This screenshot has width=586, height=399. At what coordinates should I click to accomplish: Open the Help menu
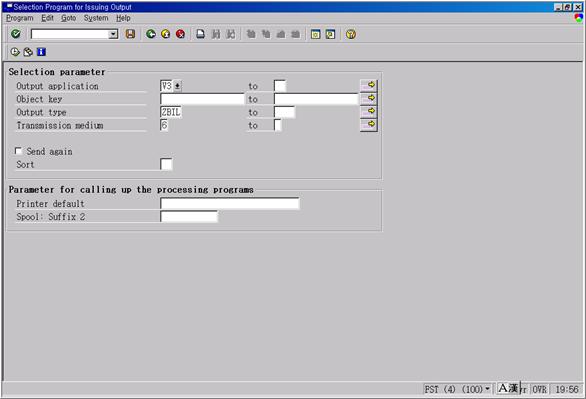123,18
